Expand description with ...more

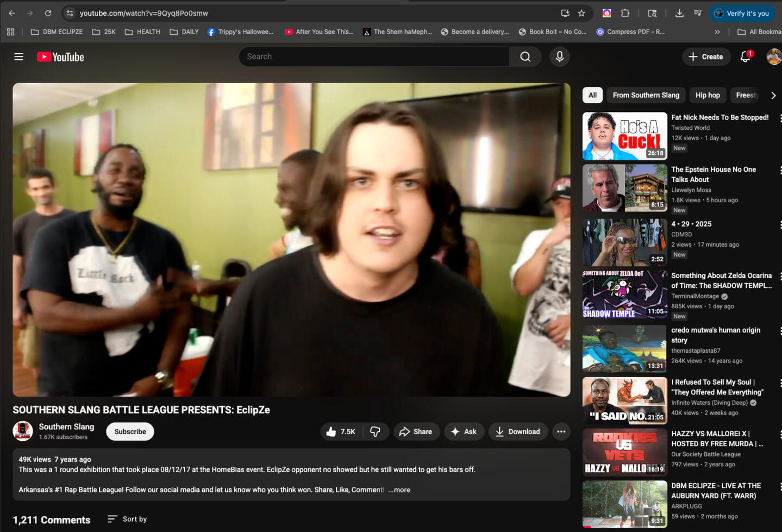coord(399,490)
